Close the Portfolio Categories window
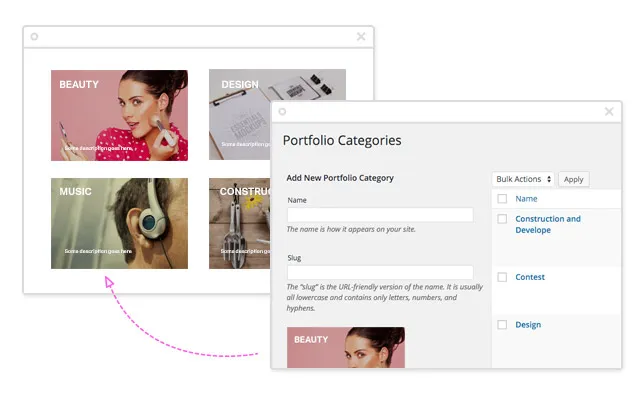The height and width of the screenshot is (403, 640). tap(609, 112)
